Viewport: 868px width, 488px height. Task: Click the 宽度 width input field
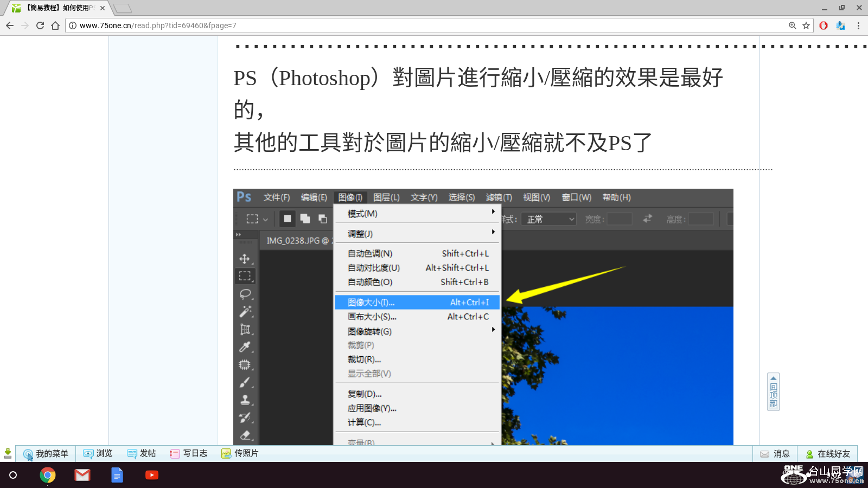pos(620,219)
